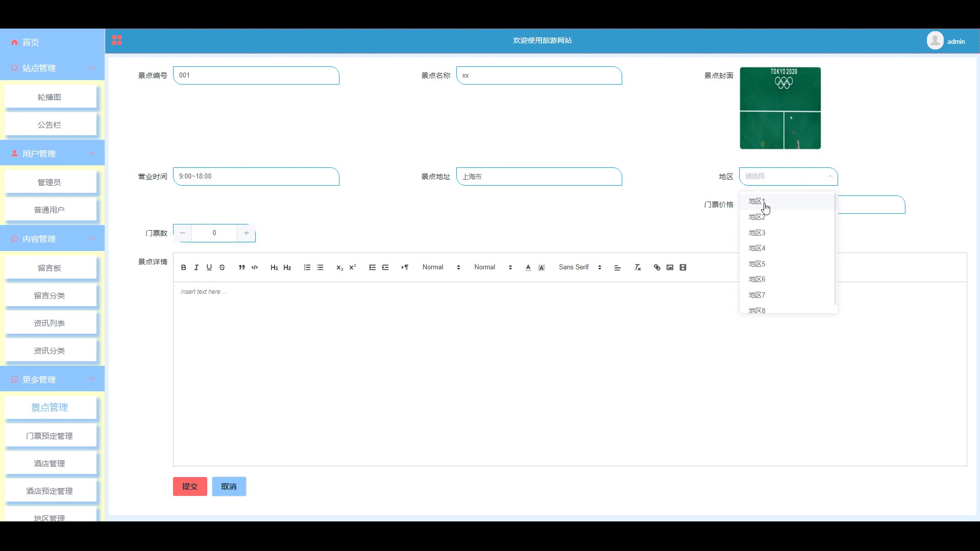
Task: Open text color picker
Action: (528, 267)
